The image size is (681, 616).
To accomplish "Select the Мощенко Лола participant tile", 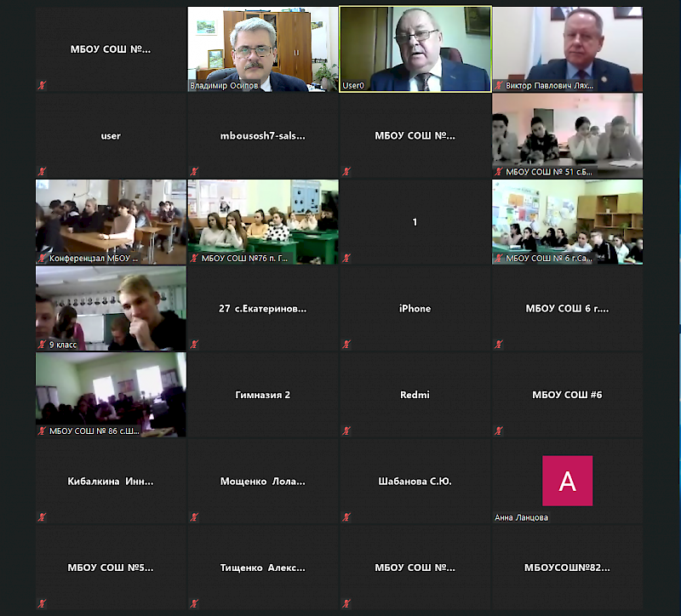I will (263, 481).
